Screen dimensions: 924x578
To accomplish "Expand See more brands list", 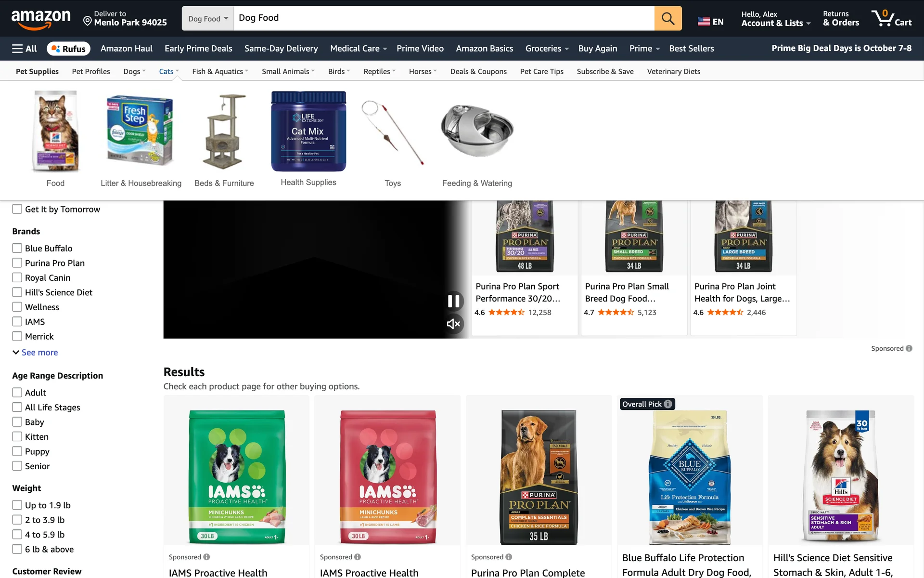I will point(35,353).
